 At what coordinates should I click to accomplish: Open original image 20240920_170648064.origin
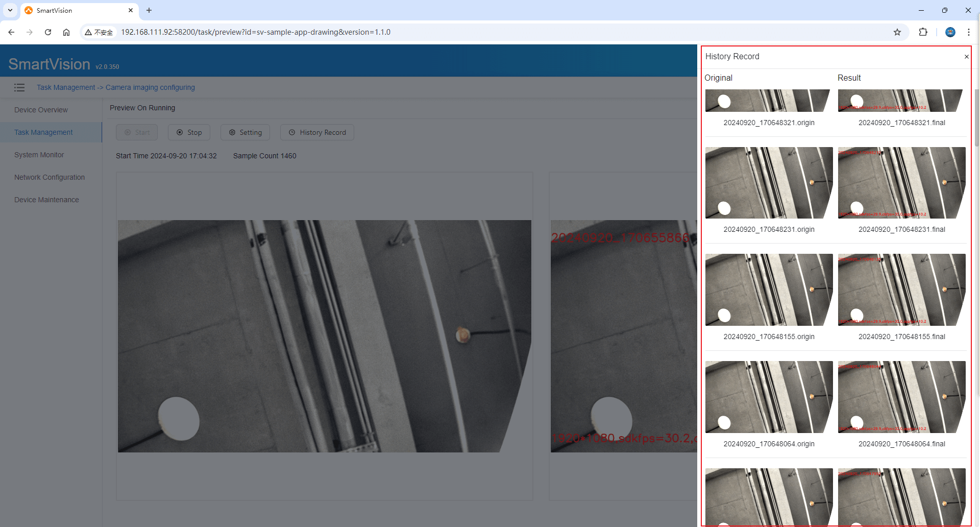(769, 397)
